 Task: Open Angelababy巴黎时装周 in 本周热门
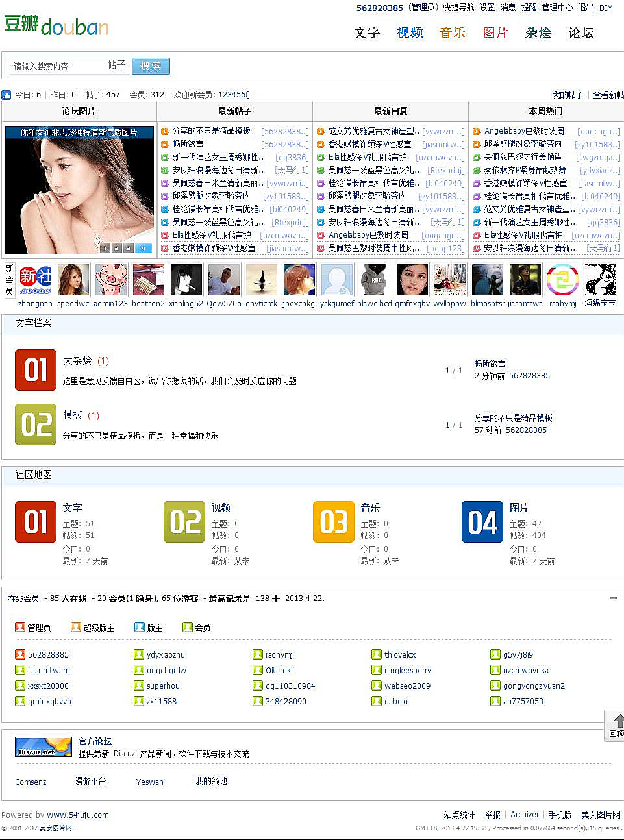coord(524,131)
